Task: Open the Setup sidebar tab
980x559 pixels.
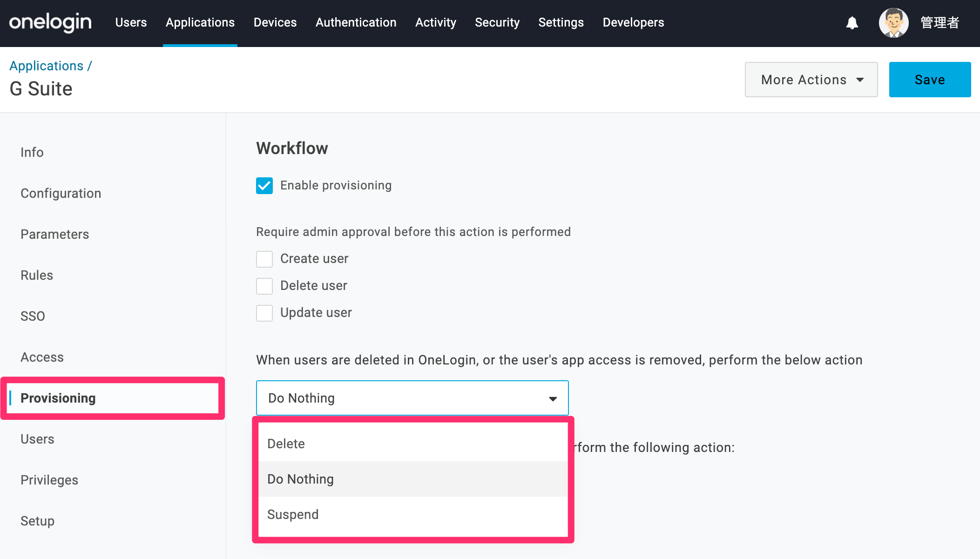Action: (x=37, y=521)
